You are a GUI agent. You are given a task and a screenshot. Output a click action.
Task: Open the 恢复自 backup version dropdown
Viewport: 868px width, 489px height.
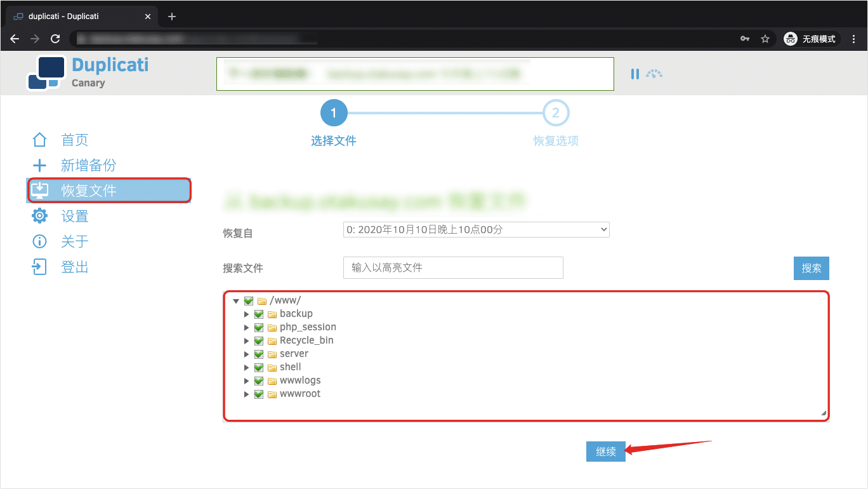tap(477, 229)
